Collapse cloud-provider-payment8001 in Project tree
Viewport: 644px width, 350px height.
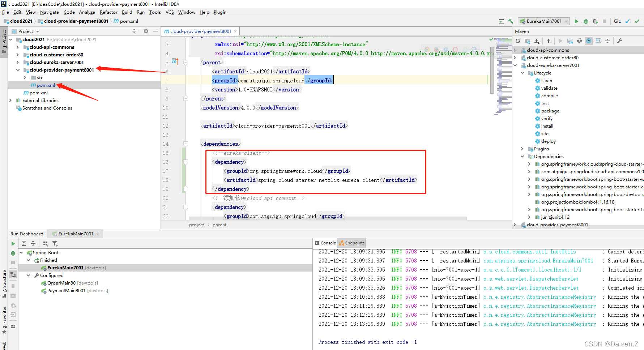coord(17,70)
